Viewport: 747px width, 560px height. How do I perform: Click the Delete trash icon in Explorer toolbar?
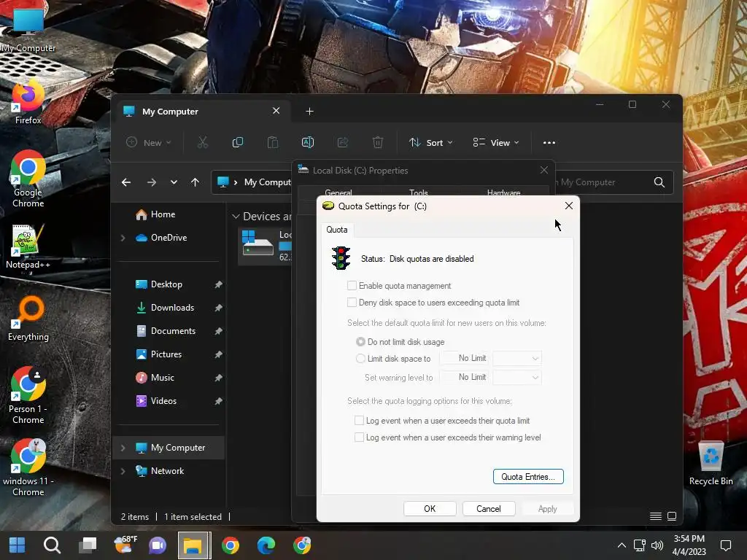378,142
